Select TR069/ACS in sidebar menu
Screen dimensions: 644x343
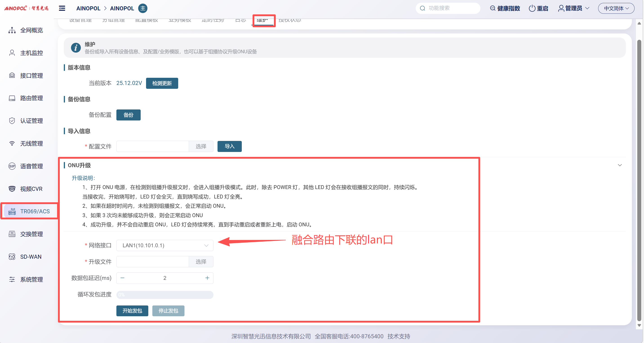[35, 211]
